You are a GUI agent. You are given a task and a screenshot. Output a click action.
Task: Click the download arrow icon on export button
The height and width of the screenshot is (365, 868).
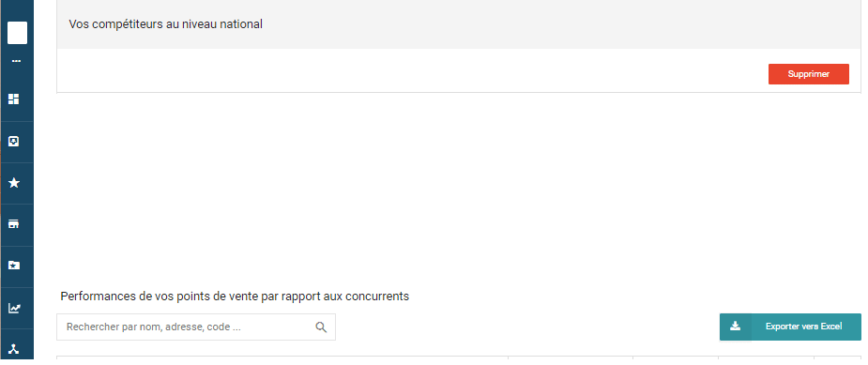(735, 327)
